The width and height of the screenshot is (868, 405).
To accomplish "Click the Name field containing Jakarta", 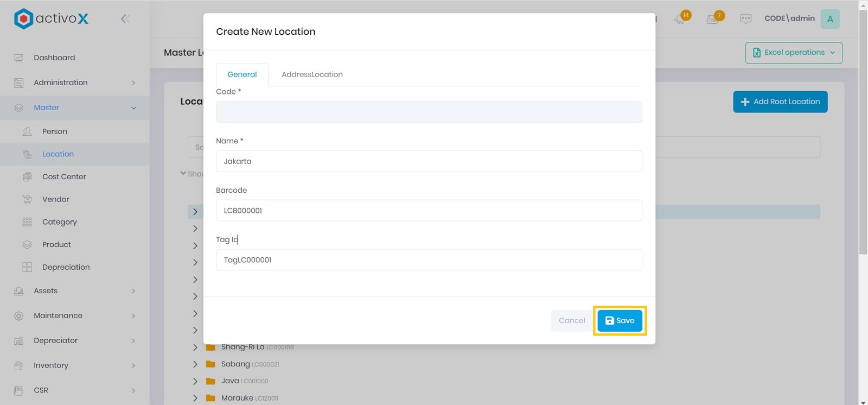I will point(429,161).
